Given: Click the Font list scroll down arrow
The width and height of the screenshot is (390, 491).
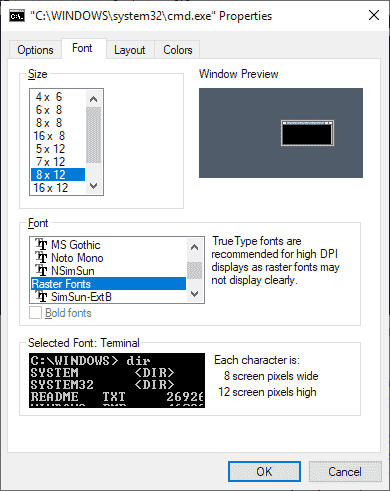Looking at the screenshot, I should point(195,294).
